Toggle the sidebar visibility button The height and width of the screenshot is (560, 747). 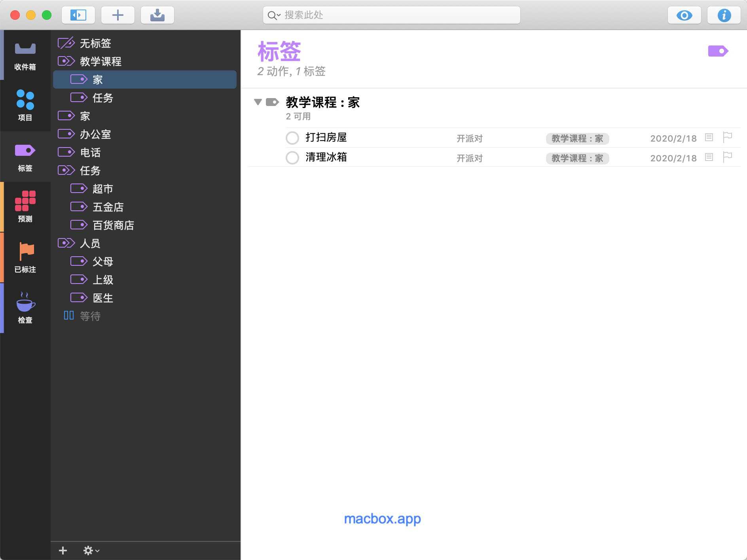tap(78, 15)
